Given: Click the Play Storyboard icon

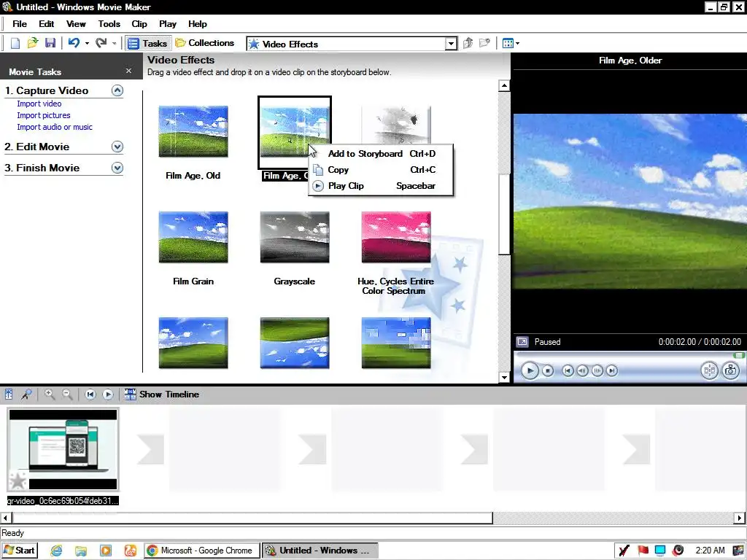Looking at the screenshot, I should (108, 394).
